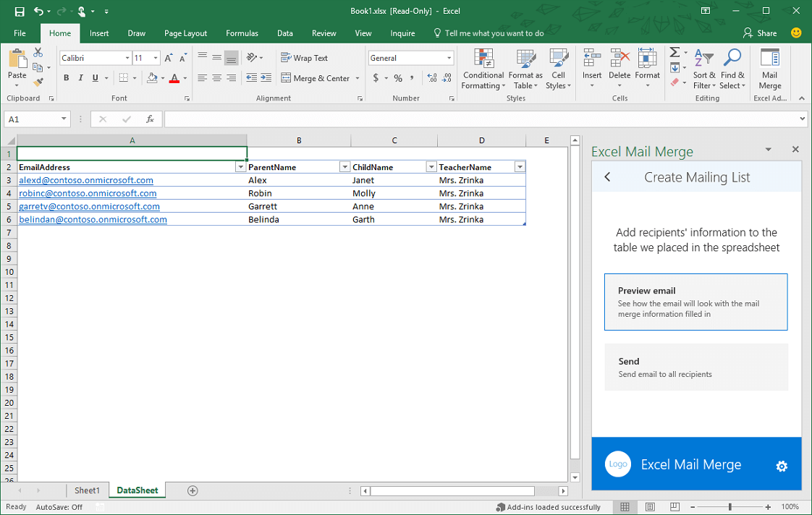Image resolution: width=812 pixels, height=515 pixels.
Task: Open the font size dropdown
Action: tap(155, 57)
